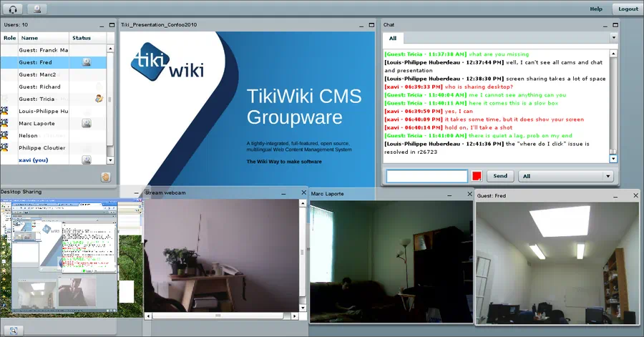This screenshot has width=644, height=337.
Task: Click the status icon in Guest: Tricia row
Action: click(x=99, y=99)
